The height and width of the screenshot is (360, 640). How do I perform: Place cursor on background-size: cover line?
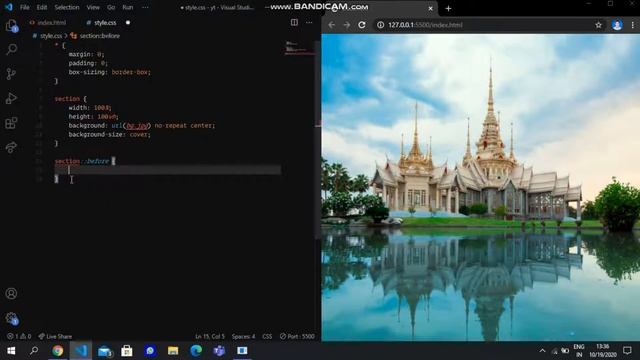point(109,134)
